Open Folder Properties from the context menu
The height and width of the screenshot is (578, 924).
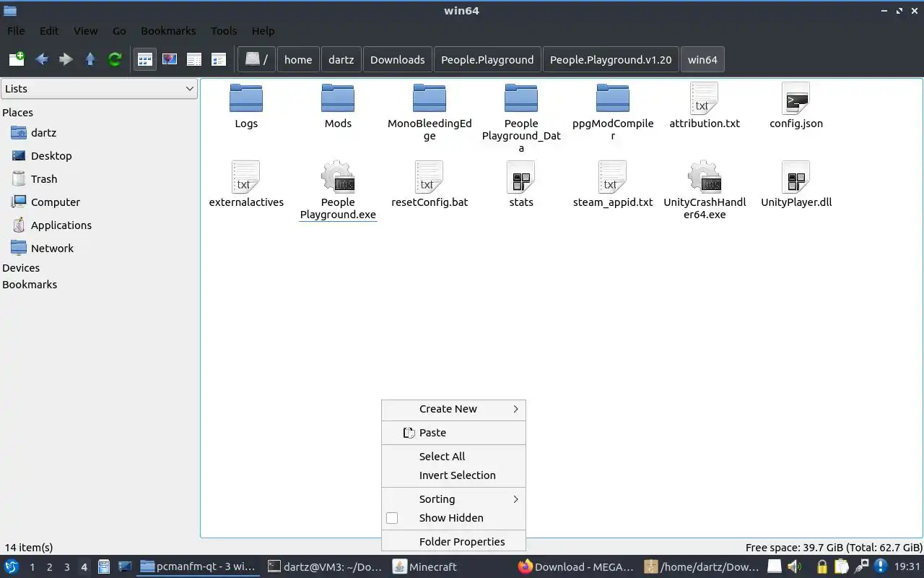(453, 542)
